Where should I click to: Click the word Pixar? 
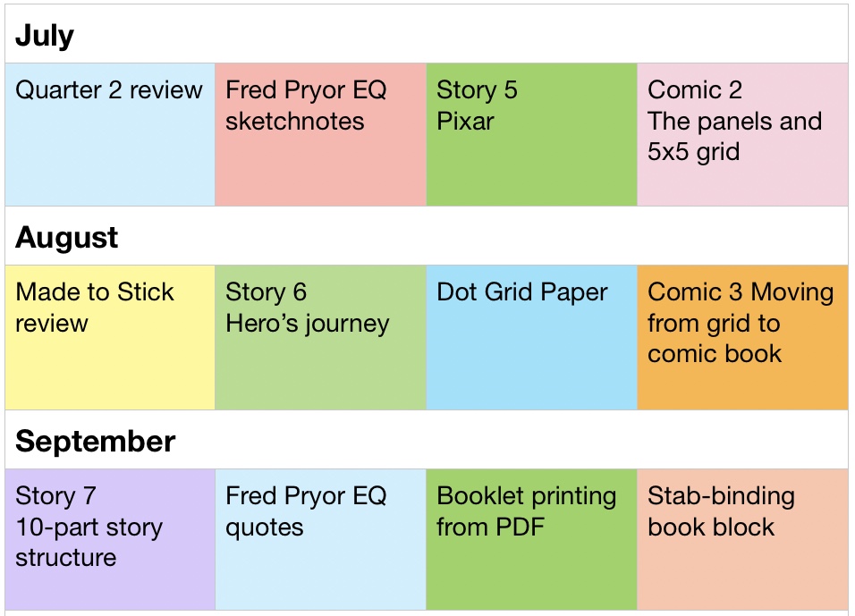pyautogui.click(x=465, y=121)
